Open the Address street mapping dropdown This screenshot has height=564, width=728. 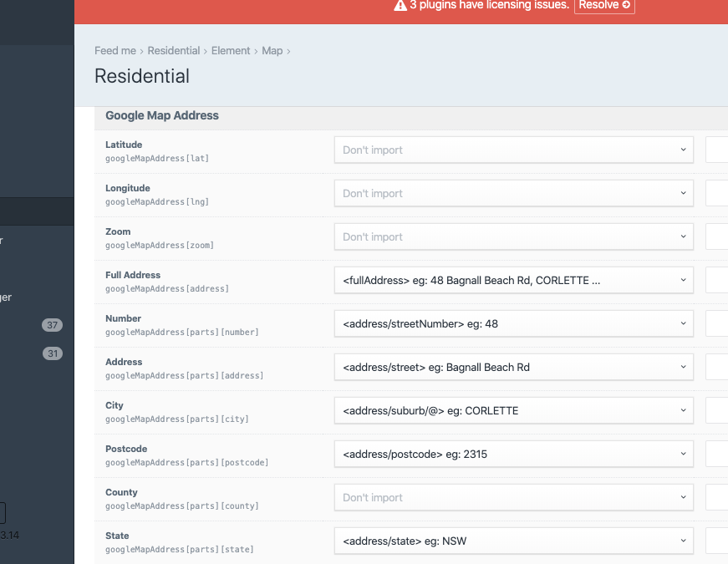pyautogui.click(x=513, y=367)
